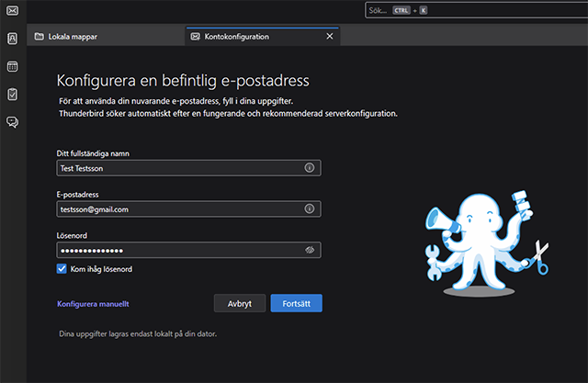Viewport: 588px width, 383px height.
Task: Click the 'Konfigurera en befintlig e-postadress' heading
Action: pyautogui.click(x=183, y=81)
